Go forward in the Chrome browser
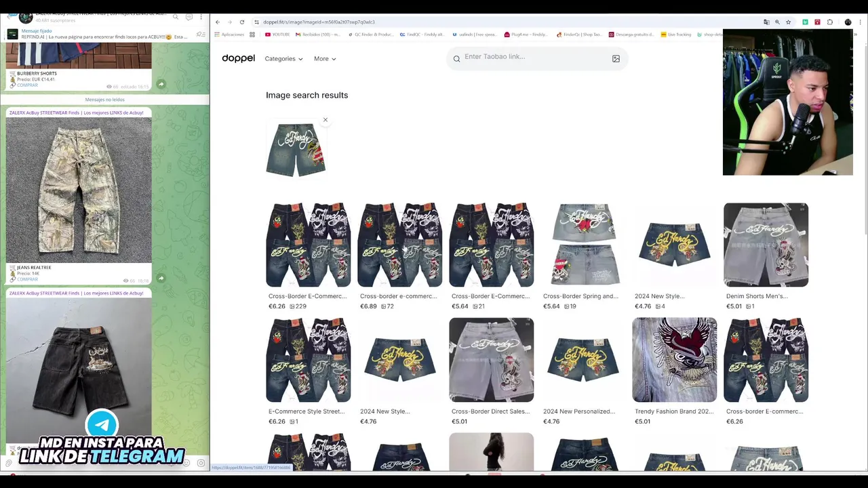 tap(230, 22)
